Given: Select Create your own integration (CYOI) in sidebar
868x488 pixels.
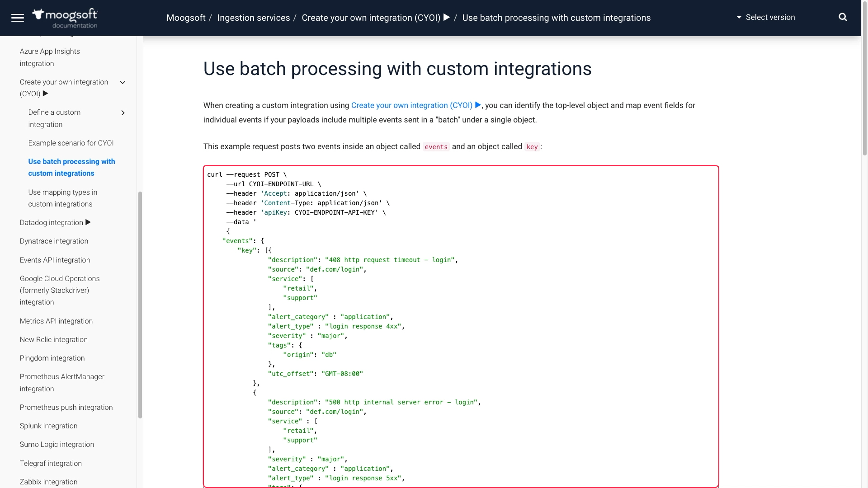Looking at the screenshot, I should [64, 88].
